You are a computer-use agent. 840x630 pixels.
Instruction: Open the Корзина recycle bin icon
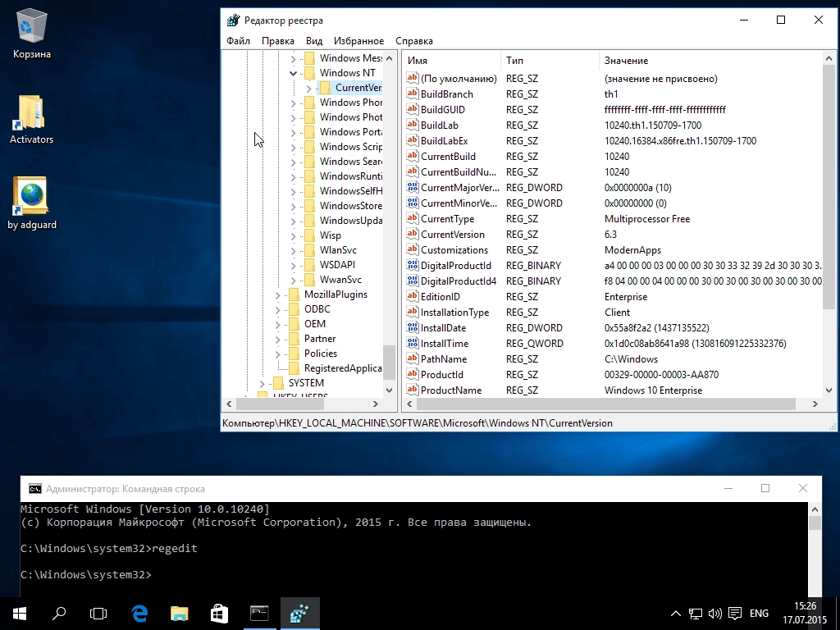(x=32, y=34)
